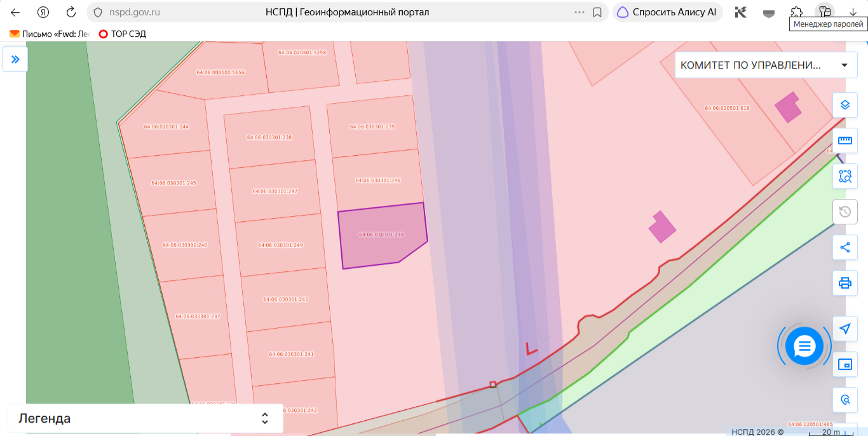
Task: Click parcel label 64:06:030301:245
Action: point(174,183)
